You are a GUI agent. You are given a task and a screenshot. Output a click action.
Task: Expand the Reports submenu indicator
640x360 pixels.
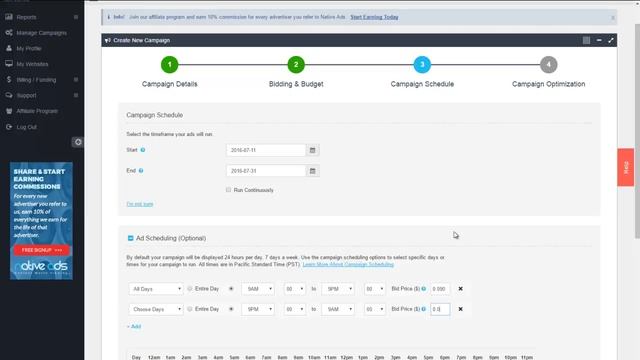(x=76, y=17)
